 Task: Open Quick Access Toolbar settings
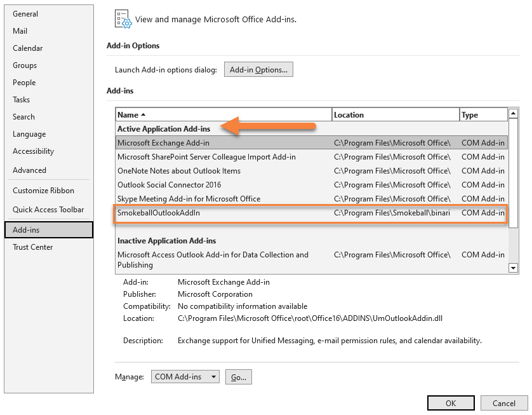click(48, 210)
